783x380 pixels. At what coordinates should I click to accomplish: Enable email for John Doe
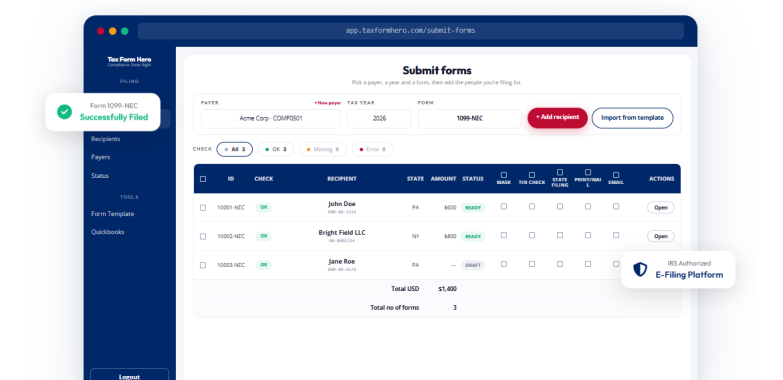pyautogui.click(x=616, y=206)
